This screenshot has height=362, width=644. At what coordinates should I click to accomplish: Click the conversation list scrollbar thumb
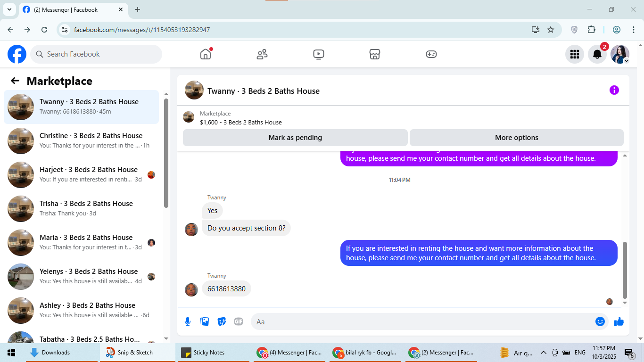coord(166,153)
